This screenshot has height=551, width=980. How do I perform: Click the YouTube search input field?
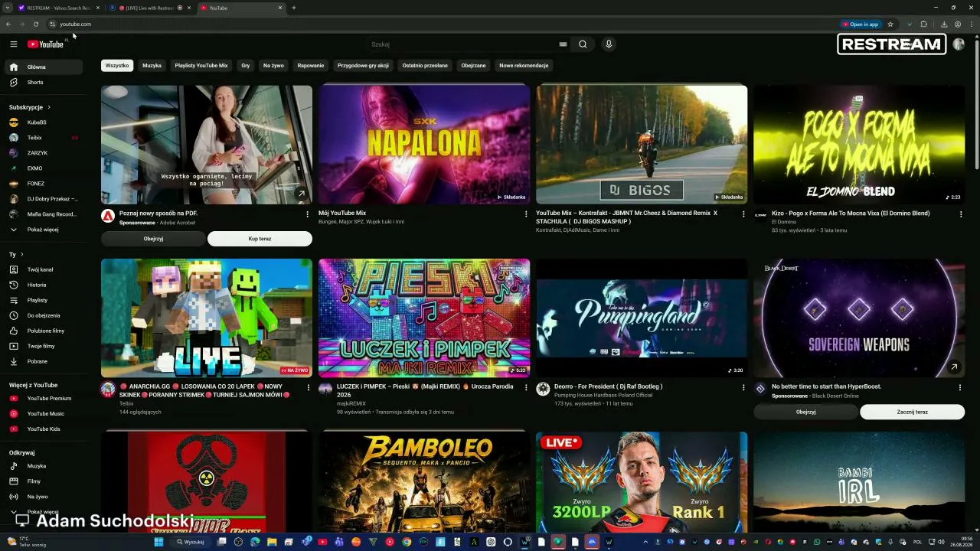click(x=463, y=44)
